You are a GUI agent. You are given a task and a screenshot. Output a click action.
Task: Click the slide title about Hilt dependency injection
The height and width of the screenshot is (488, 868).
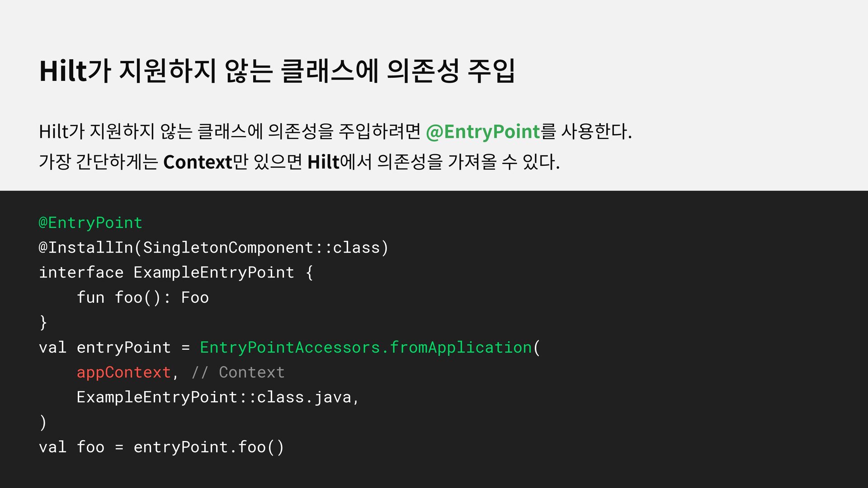[277, 71]
